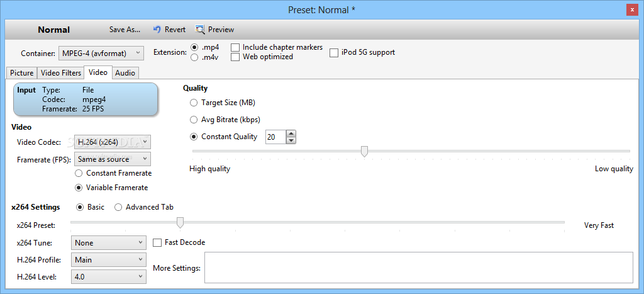Screen dimensions: 644x294
Task: Click the High quality label
Action: pos(210,169)
